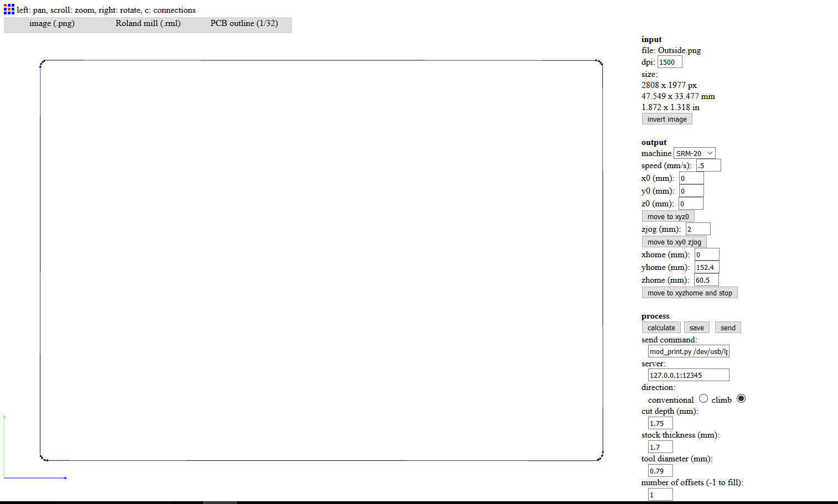Screen dimensions: 838x504
Task: Click the calculate button
Action: pyautogui.click(x=661, y=328)
